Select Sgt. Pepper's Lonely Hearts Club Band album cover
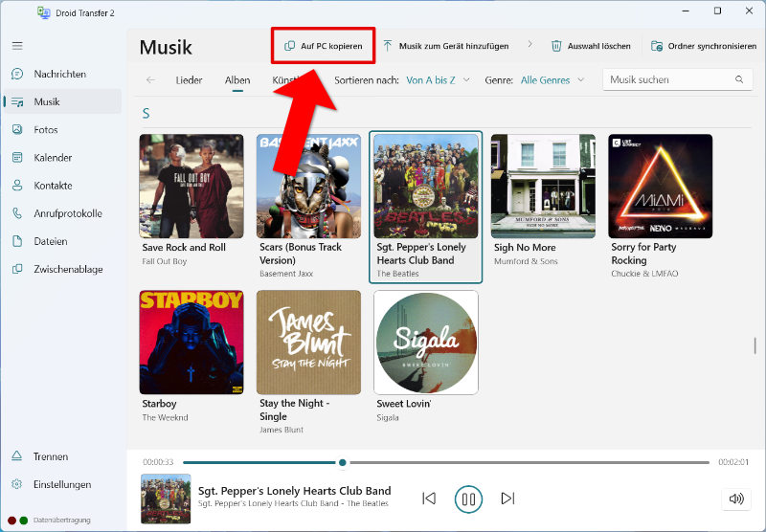 [426, 186]
